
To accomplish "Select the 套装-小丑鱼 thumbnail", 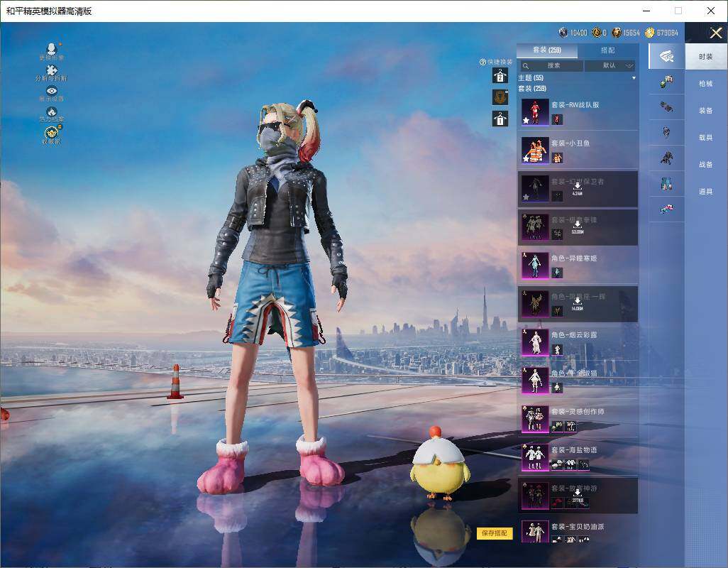I will pos(535,151).
